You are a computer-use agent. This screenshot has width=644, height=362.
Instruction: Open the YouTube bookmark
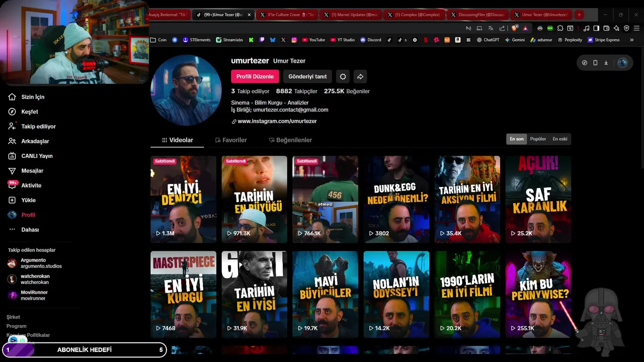pyautogui.click(x=313, y=40)
